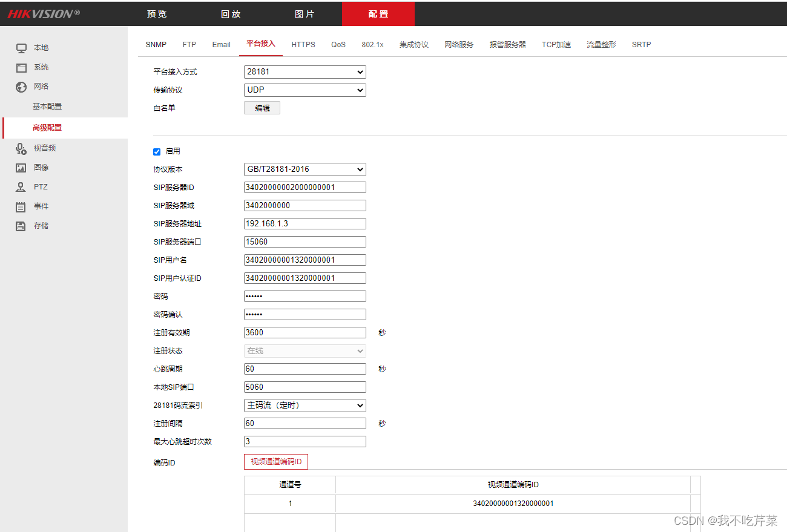Image resolution: width=787 pixels, height=532 pixels.
Task: Click the 图像 picture icon in sidebar
Action: click(x=21, y=168)
